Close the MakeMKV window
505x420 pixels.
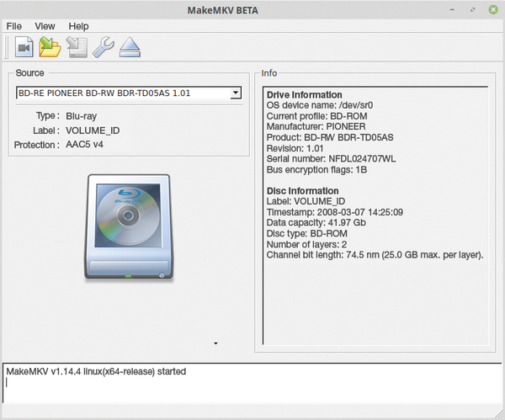(x=493, y=9)
